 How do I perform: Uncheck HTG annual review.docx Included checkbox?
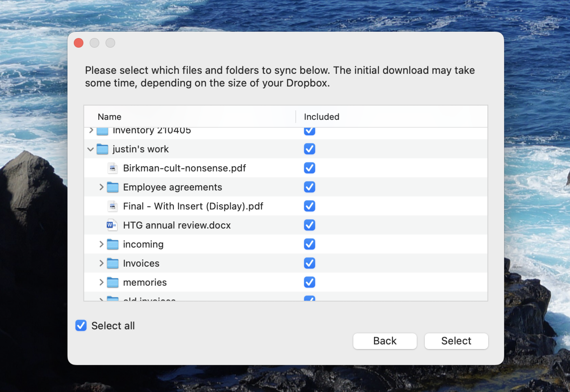click(x=310, y=225)
